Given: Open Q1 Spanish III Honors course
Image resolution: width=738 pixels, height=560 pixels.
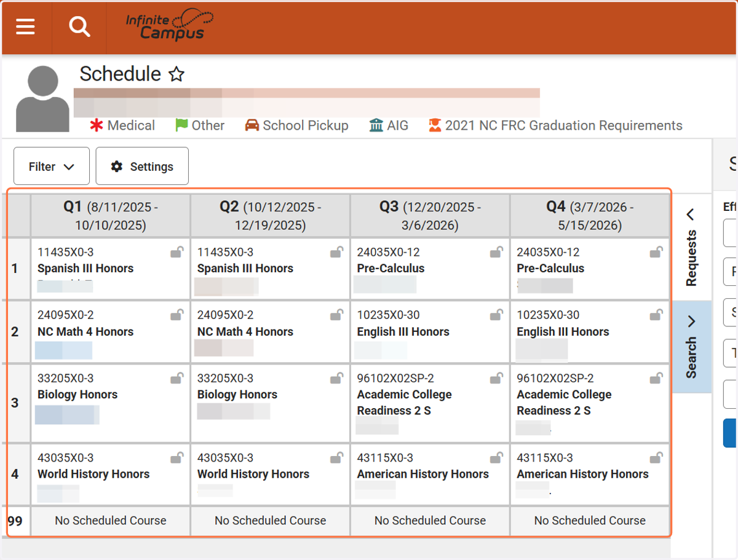Looking at the screenshot, I should click(85, 269).
